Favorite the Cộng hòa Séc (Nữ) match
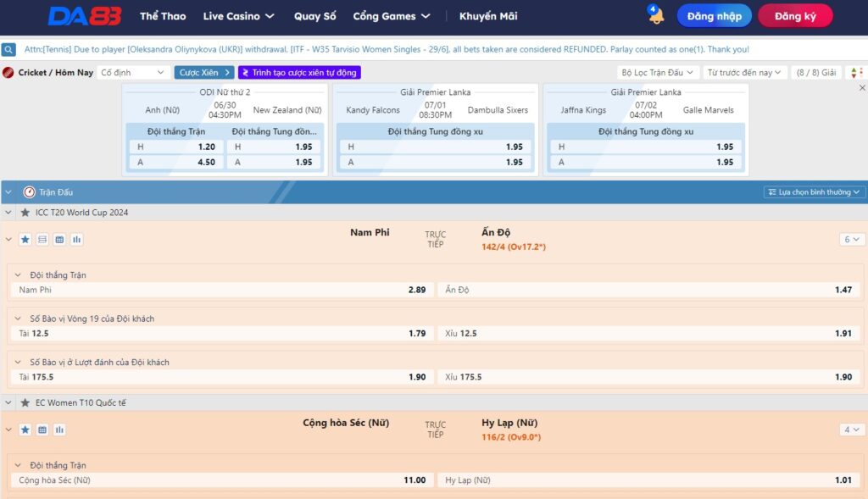Image resolution: width=868 pixels, height=499 pixels. 25,430
